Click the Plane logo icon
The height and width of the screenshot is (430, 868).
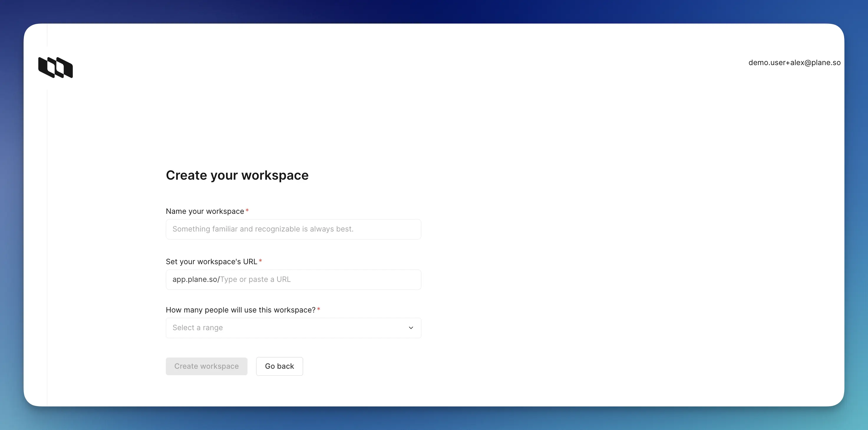[x=56, y=67]
